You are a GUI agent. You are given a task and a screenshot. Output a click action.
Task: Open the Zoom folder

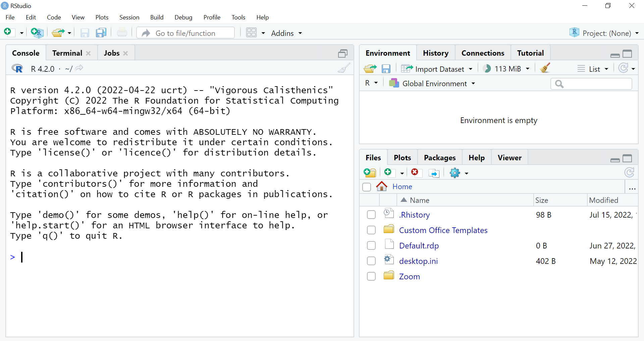point(409,276)
